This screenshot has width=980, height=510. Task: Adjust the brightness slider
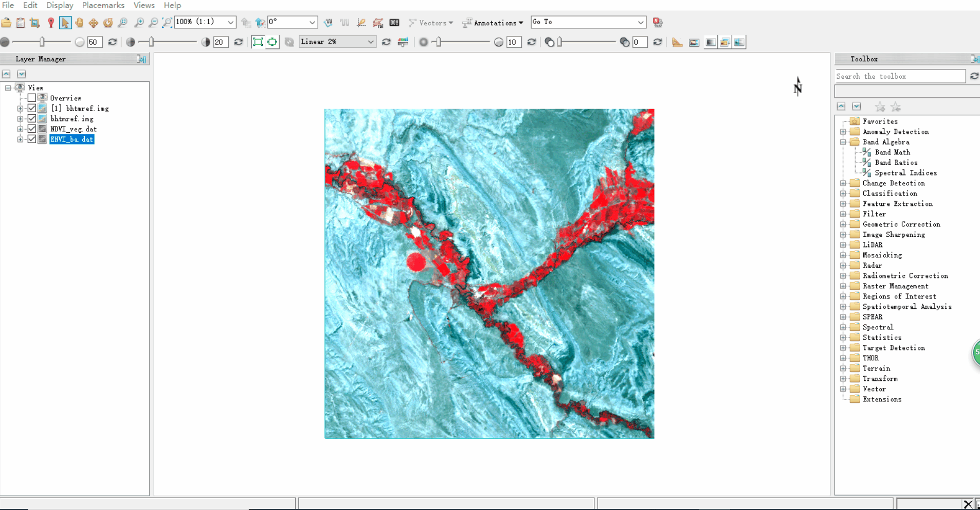point(42,42)
